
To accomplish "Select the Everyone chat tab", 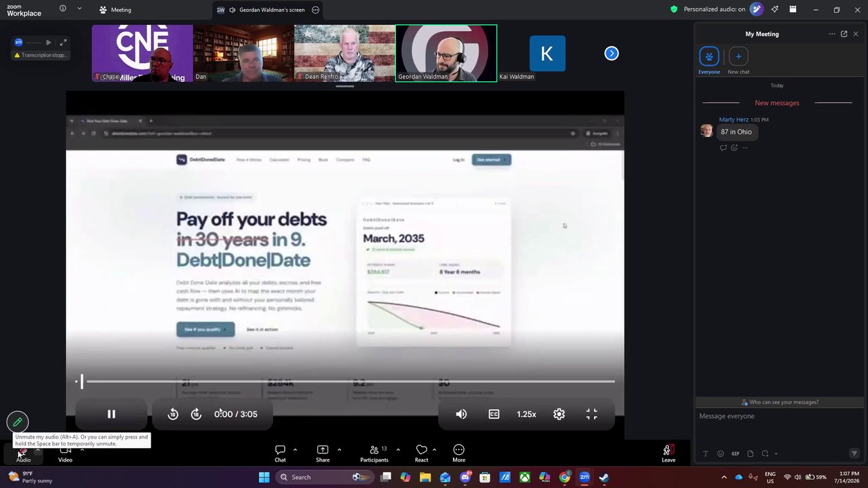I will point(709,60).
